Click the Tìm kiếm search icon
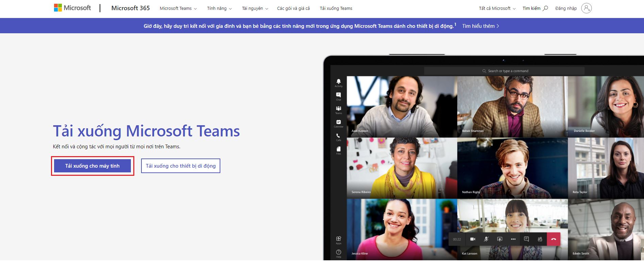644x262 pixels. 545,8
